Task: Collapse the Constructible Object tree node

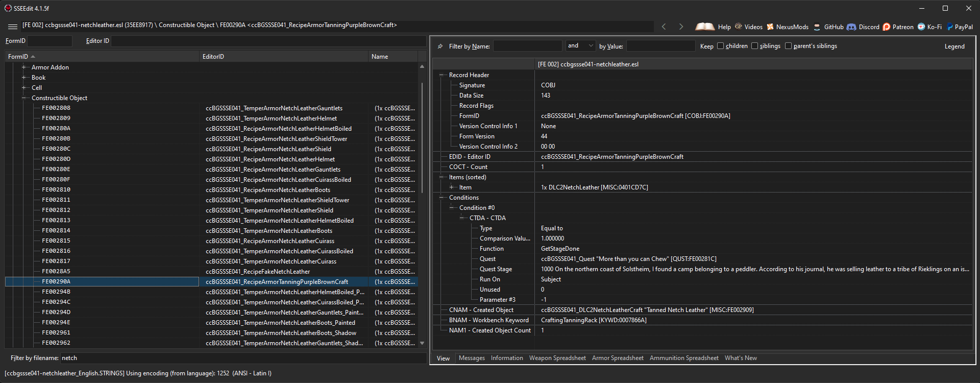Action: point(23,98)
